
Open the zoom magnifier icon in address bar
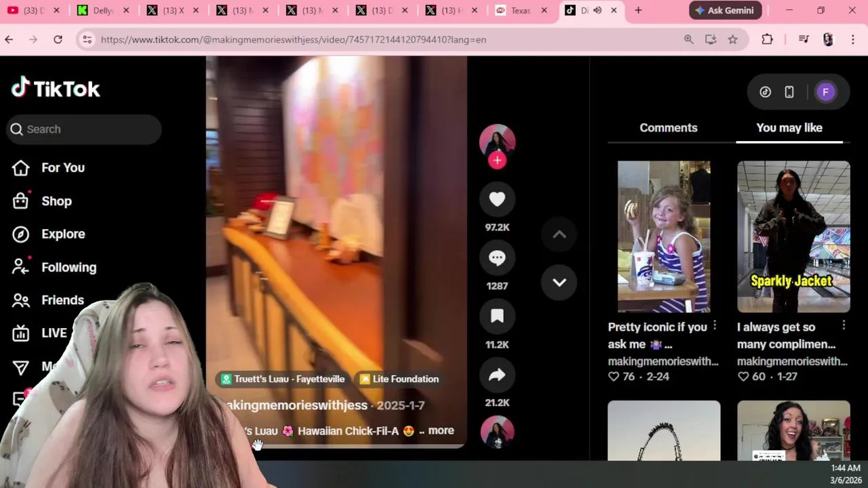[x=688, y=39]
